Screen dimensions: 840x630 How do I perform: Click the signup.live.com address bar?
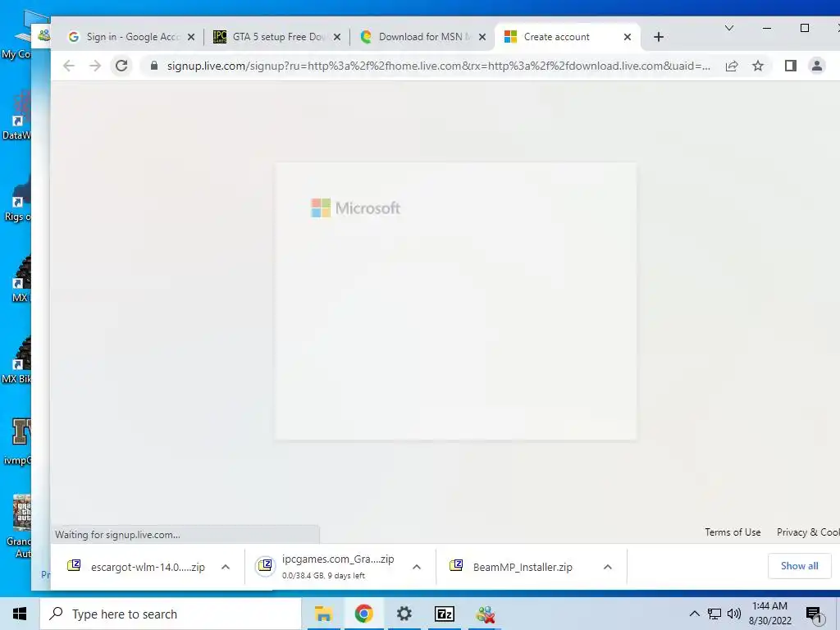(x=438, y=66)
